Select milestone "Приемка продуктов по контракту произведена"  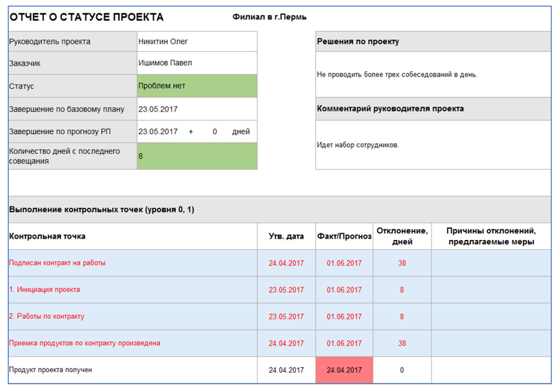(x=84, y=343)
